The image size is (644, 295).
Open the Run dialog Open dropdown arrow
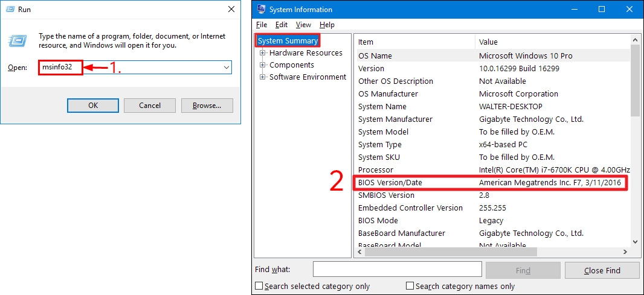[x=227, y=68]
